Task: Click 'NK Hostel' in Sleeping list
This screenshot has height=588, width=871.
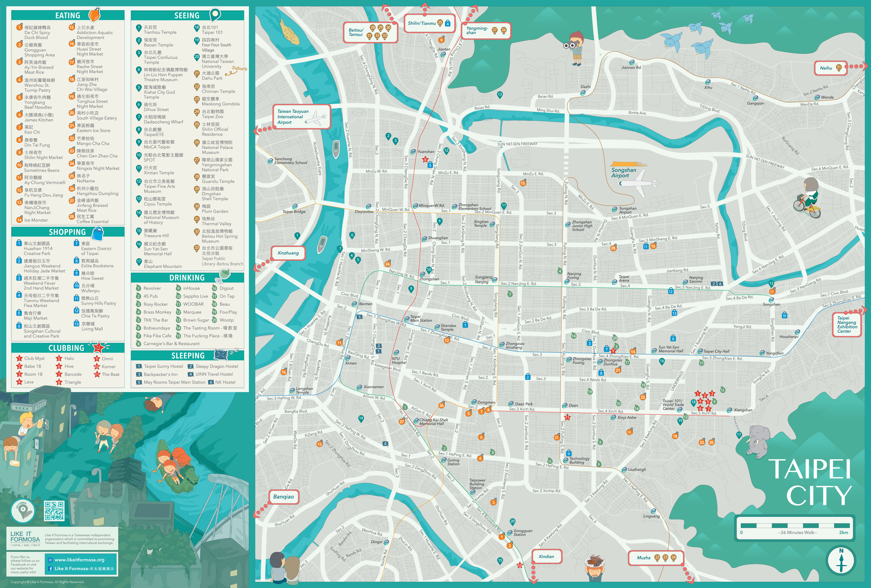Action: pos(225,382)
